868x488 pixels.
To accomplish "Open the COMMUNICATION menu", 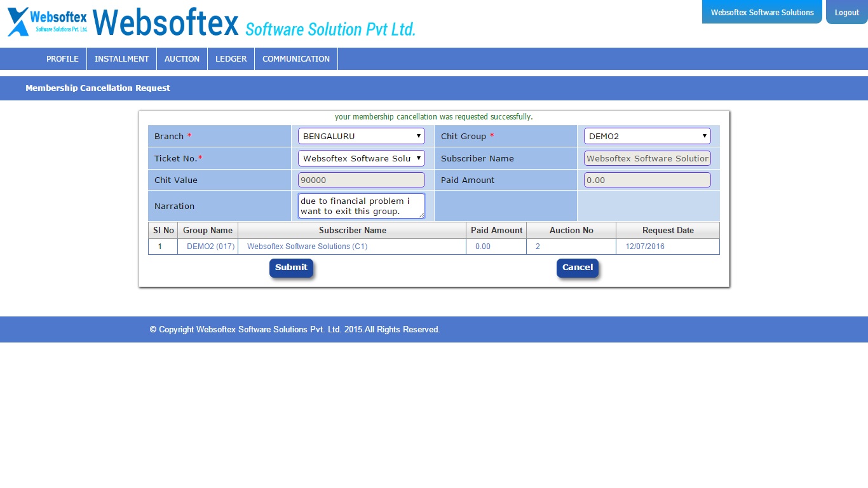I will 296,58.
